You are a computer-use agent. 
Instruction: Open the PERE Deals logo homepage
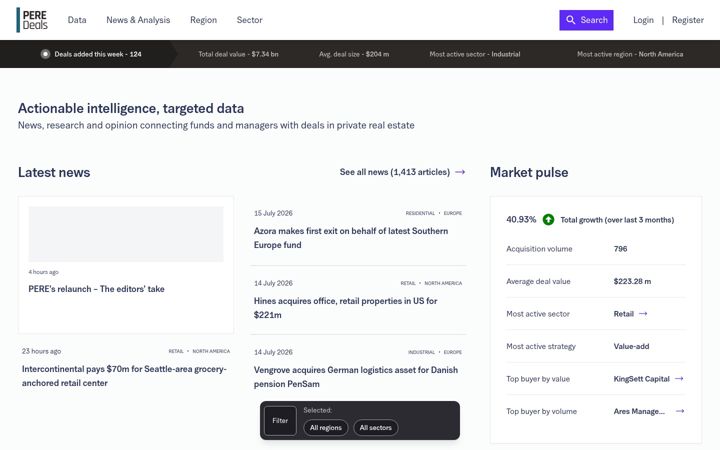coord(32,20)
